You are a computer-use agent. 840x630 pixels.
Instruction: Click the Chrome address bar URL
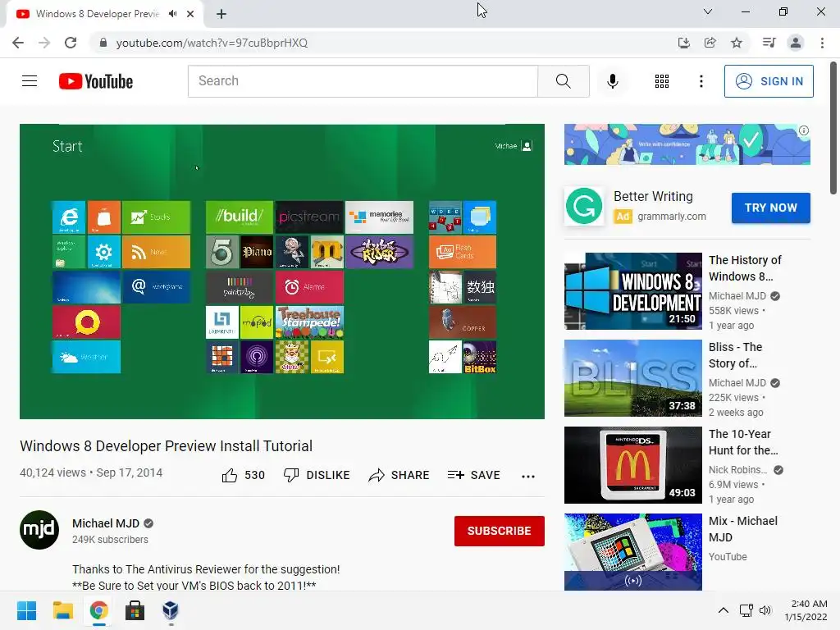point(212,43)
